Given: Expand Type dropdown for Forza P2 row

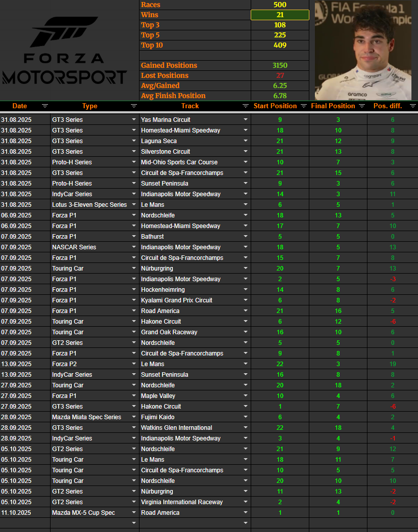Looking at the screenshot, I should pos(134,364).
